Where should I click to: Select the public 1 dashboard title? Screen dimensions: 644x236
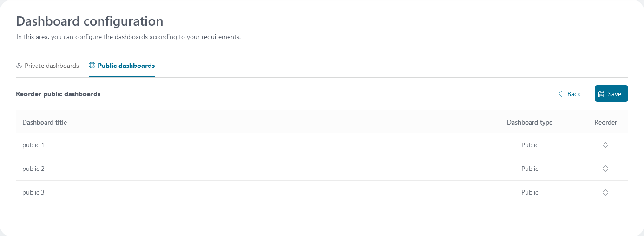(33, 145)
